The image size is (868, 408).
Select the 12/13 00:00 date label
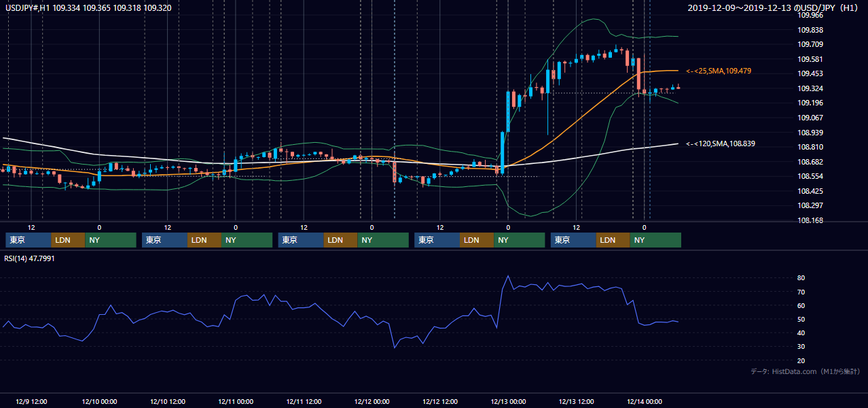(508, 401)
